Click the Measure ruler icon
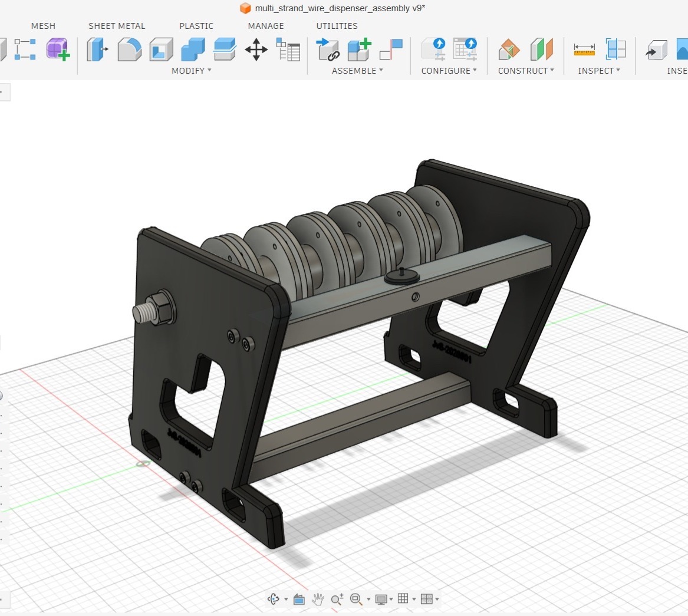The height and width of the screenshot is (616, 688). click(584, 49)
